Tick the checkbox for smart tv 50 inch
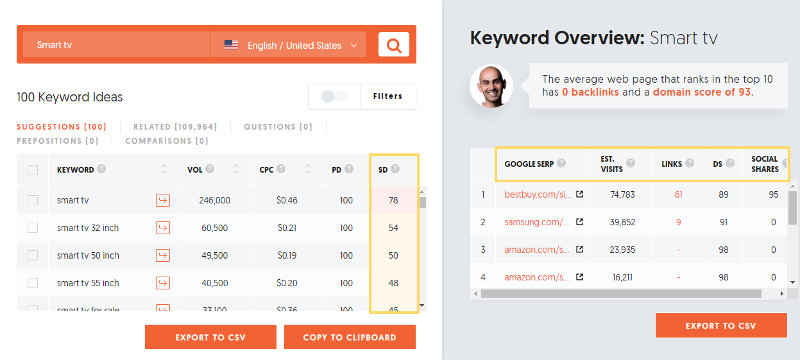 point(32,255)
